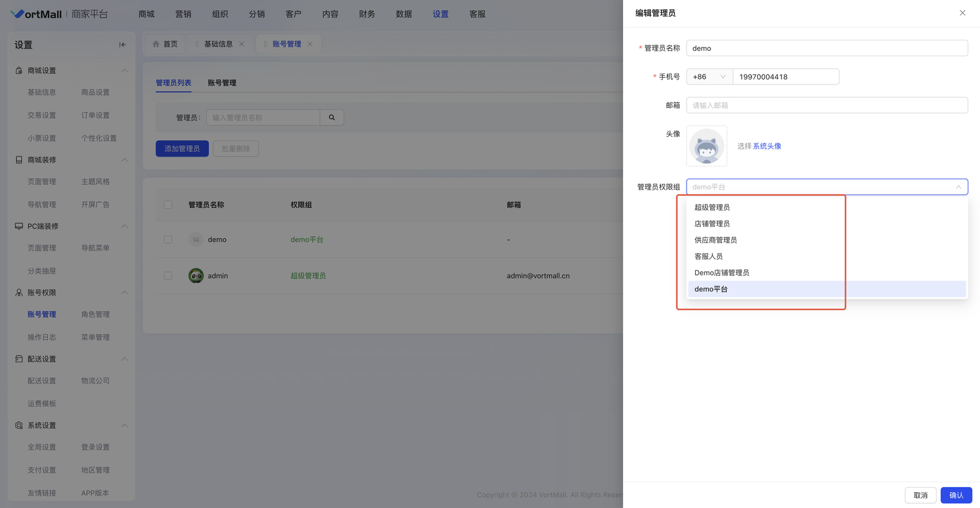Close the edit administrator panel
980x508 pixels.
[962, 13]
